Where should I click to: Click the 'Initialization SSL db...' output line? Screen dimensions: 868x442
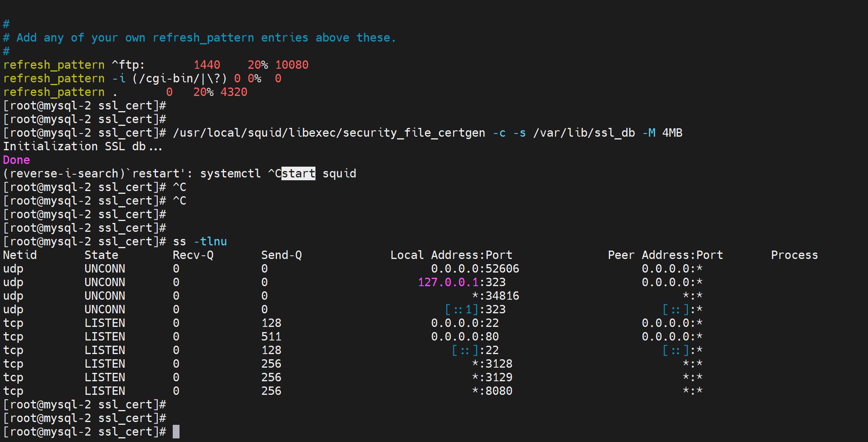click(x=82, y=146)
